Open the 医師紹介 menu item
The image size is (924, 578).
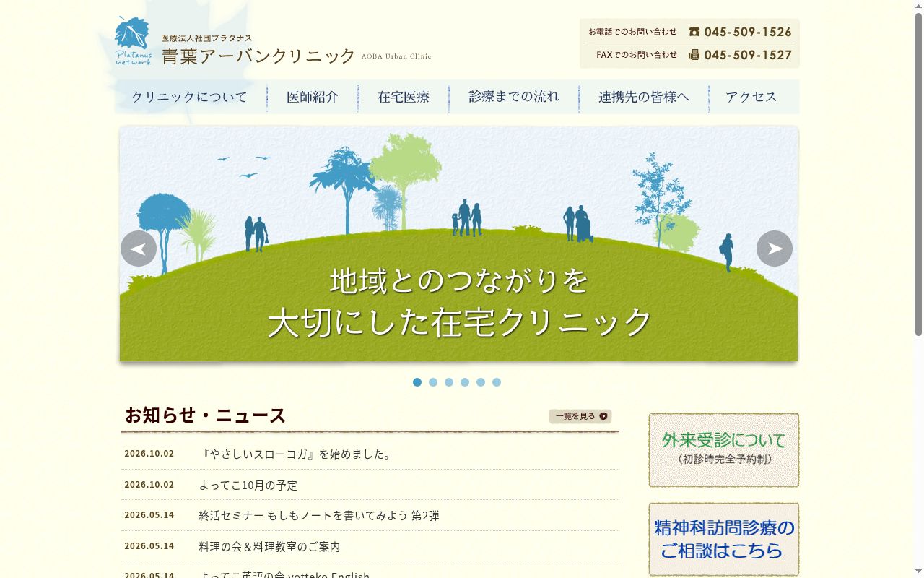point(313,97)
